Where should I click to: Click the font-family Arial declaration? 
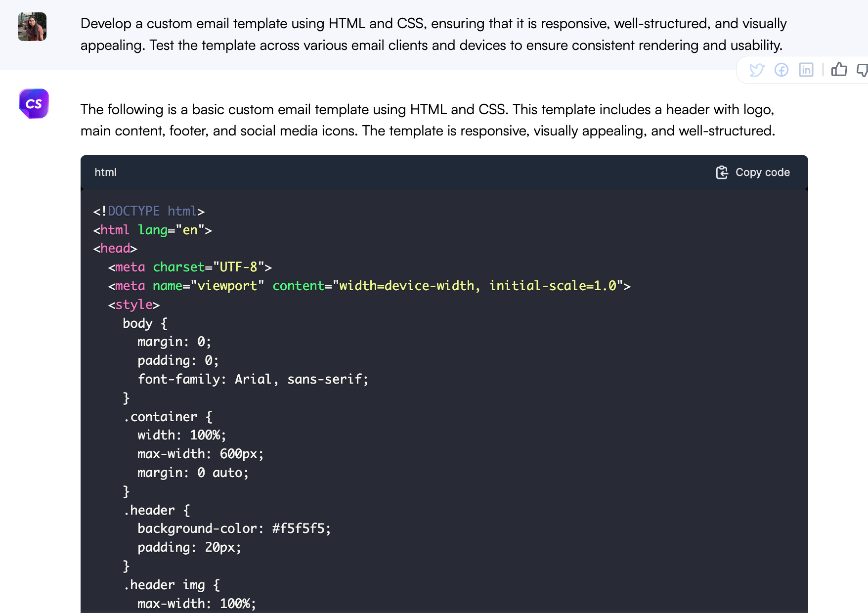[253, 379]
